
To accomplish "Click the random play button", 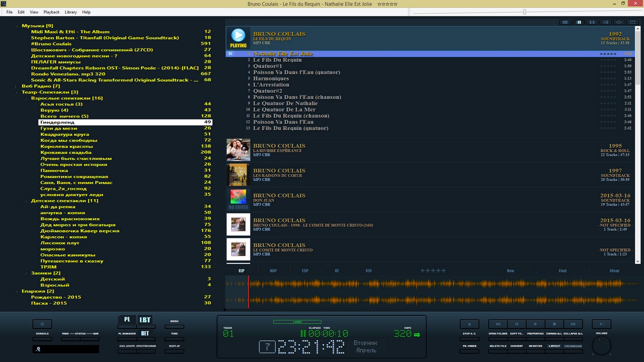I will [x=601, y=324].
